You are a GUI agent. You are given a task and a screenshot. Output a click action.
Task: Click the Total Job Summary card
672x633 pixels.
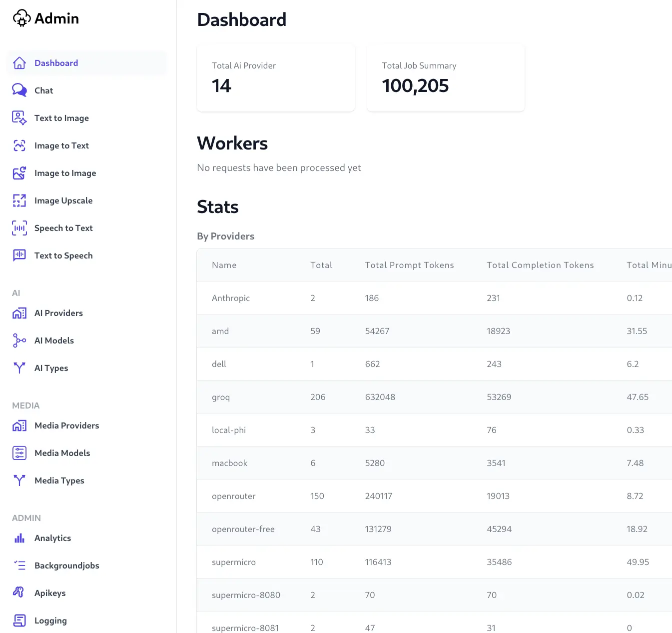click(x=446, y=78)
